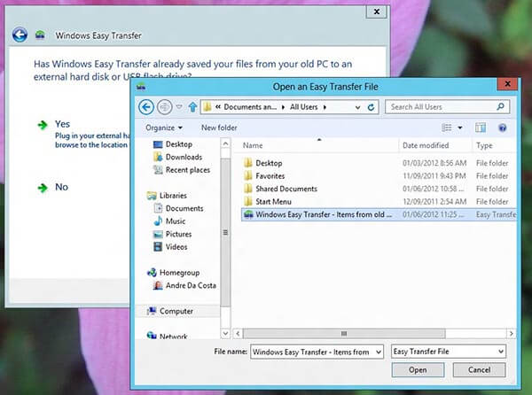
Task: Toggle the preview pane
Action: click(480, 128)
